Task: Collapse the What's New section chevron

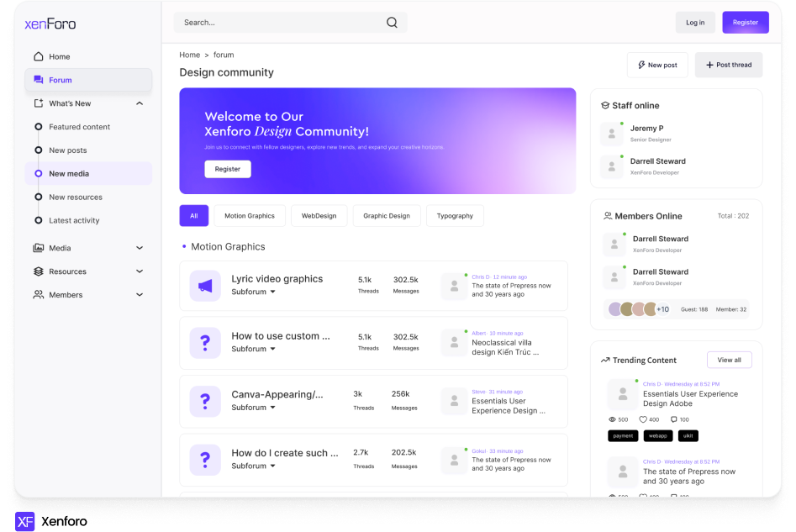Action: click(x=140, y=103)
